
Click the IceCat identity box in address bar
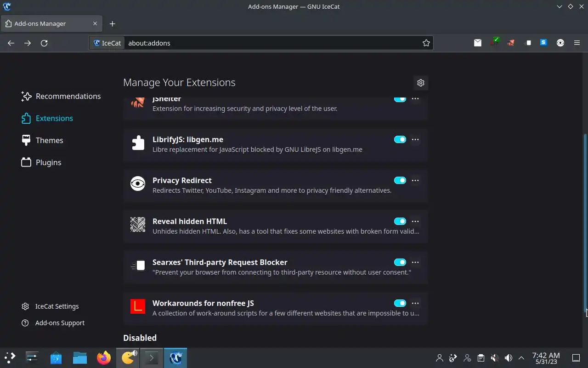[x=107, y=43]
